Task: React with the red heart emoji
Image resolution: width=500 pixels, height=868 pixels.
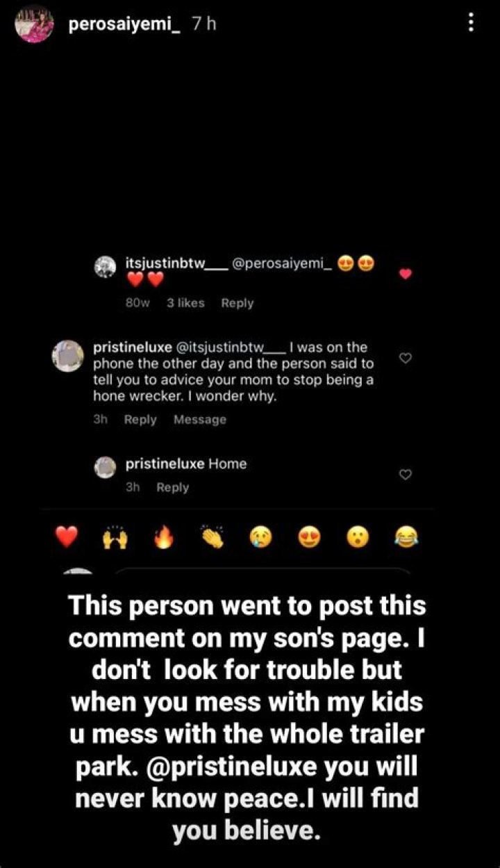Action: [x=67, y=537]
